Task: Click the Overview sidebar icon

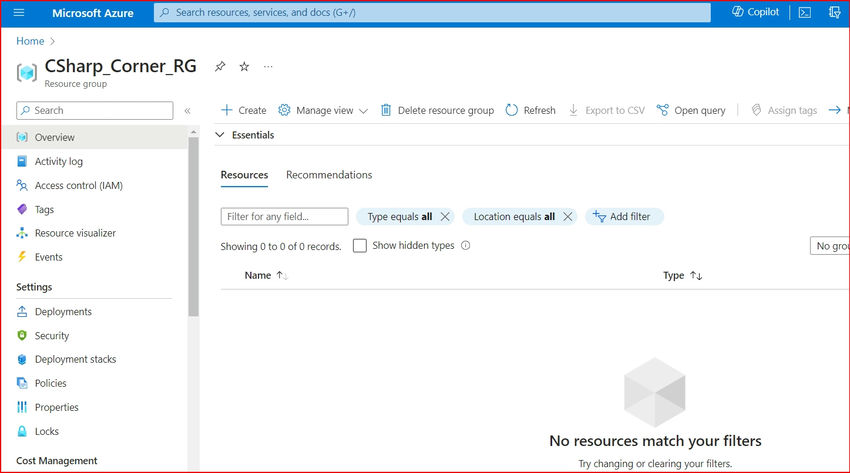Action: pos(22,137)
